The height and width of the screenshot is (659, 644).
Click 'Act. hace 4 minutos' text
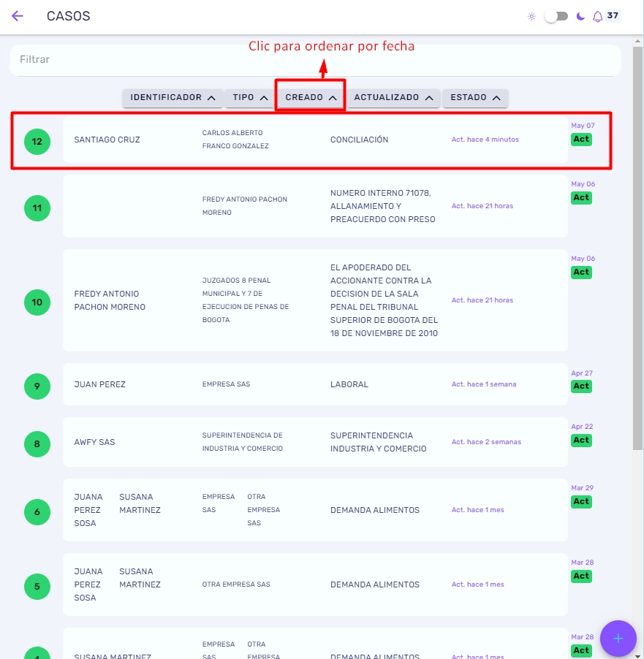click(x=485, y=140)
